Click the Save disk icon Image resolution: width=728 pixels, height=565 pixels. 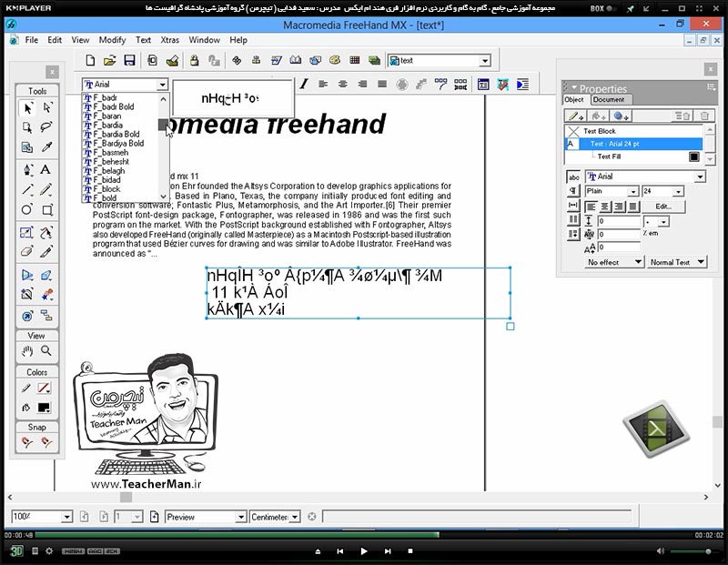[x=129, y=60]
